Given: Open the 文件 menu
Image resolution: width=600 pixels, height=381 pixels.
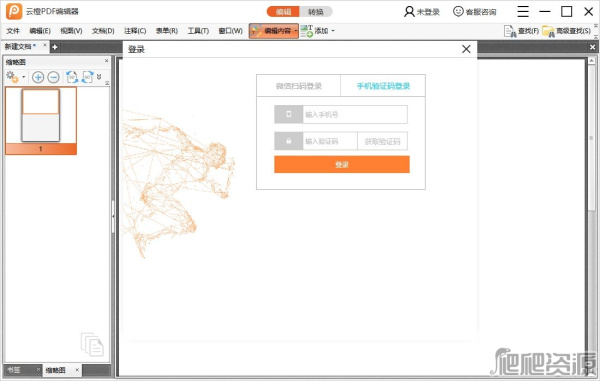Looking at the screenshot, I should point(13,31).
